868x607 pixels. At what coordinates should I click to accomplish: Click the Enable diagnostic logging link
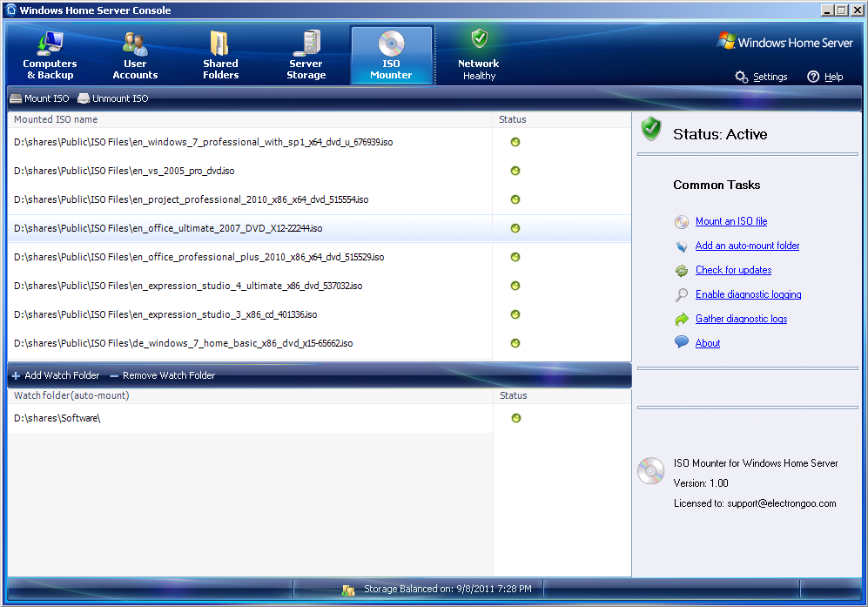point(749,294)
